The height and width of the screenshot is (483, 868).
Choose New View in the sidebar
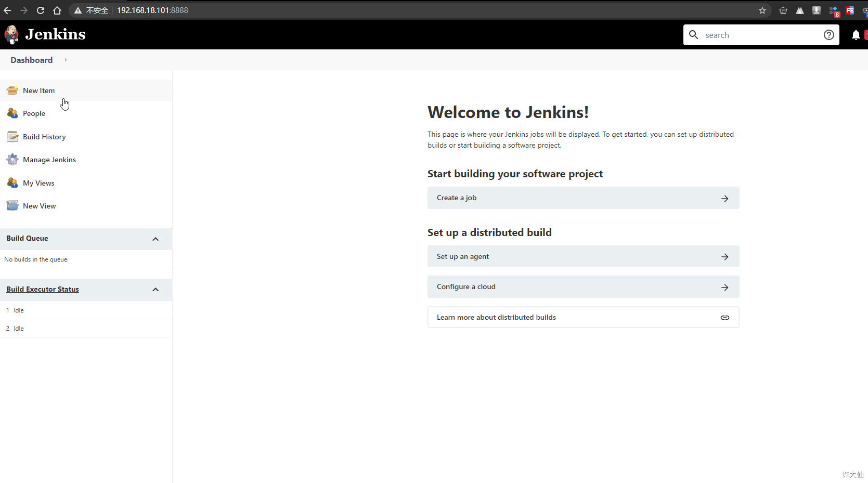click(x=39, y=206)
